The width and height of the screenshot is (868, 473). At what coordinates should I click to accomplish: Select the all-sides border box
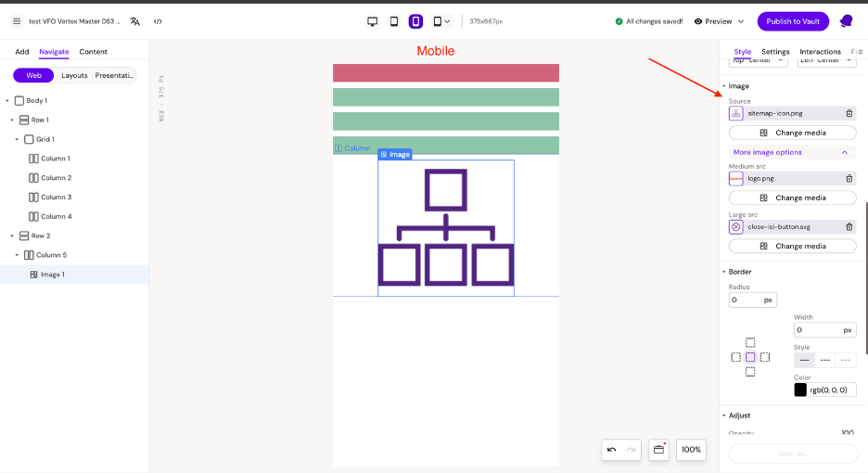[x=750, y=357]
